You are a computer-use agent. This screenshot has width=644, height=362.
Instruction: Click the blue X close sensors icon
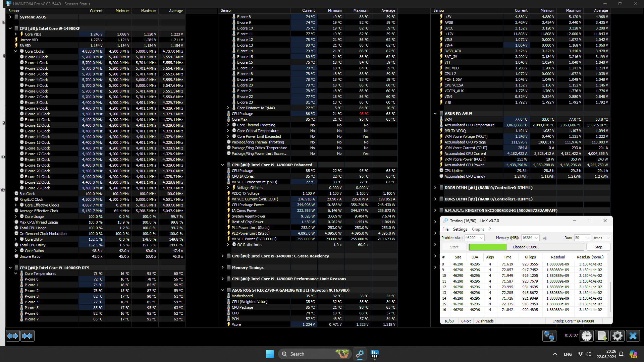[x=633, y=336]
